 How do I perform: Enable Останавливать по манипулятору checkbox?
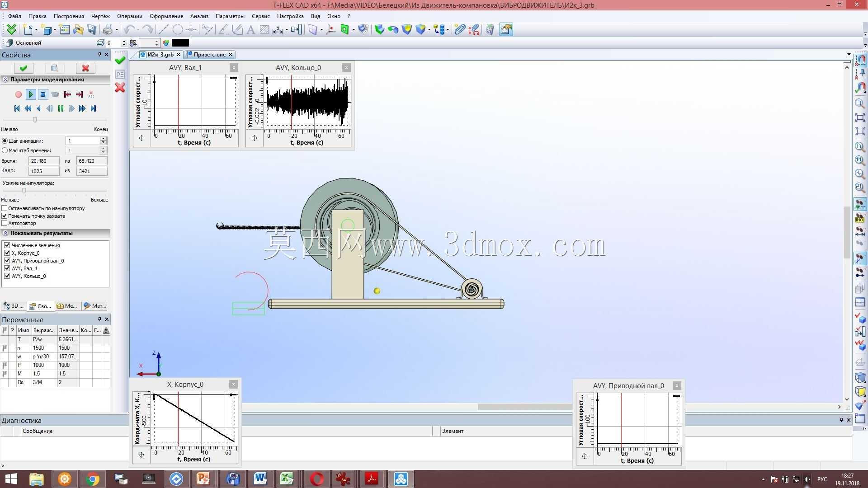pos(5,208)
